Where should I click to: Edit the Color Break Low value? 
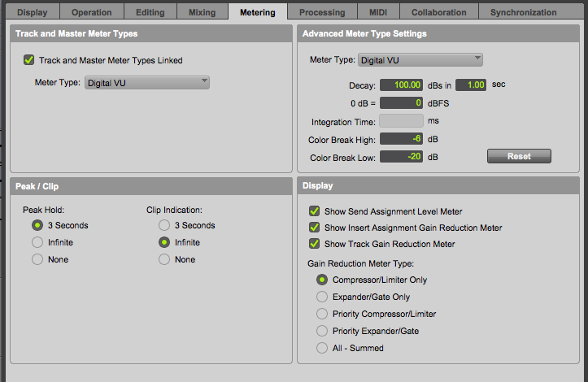pyautogui.click(x=402, y=157)
